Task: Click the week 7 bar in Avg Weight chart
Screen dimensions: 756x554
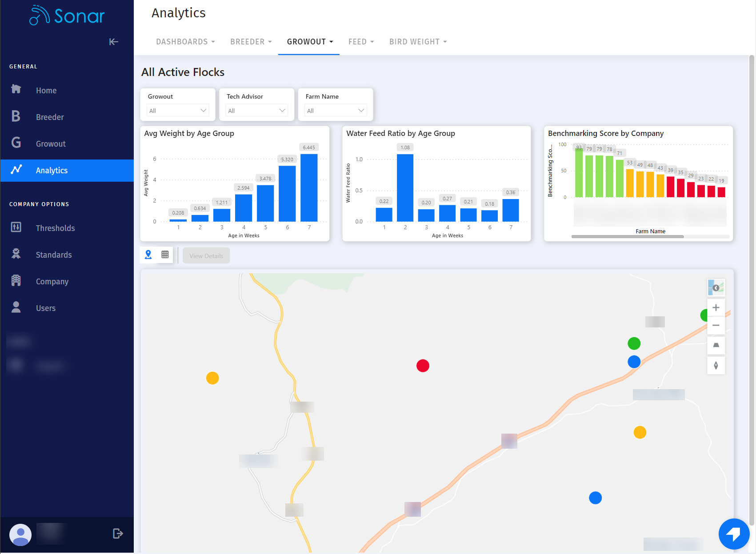Action: (x=309, y=187)
